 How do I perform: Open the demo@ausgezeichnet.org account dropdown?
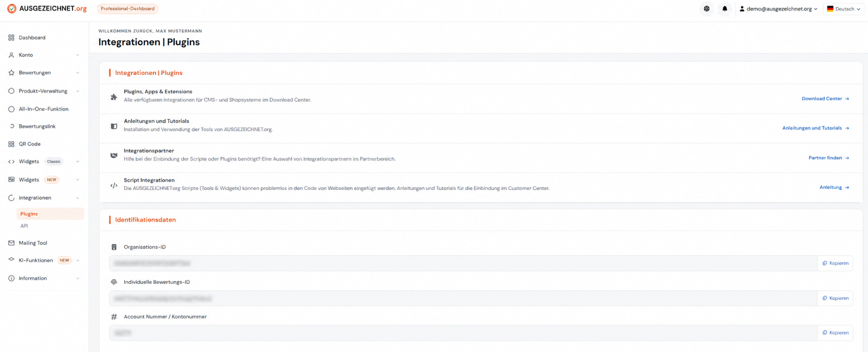(x=778, y=9)
